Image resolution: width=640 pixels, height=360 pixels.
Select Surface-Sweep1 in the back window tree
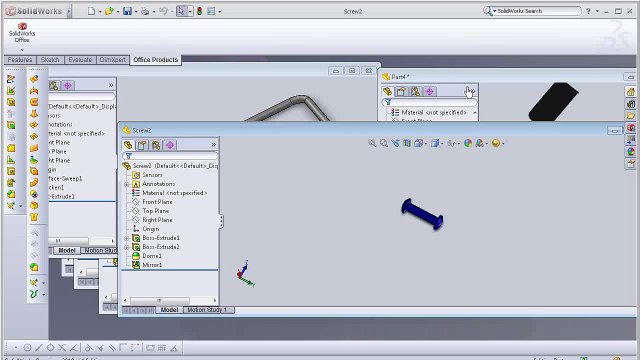tap(66, 178)
